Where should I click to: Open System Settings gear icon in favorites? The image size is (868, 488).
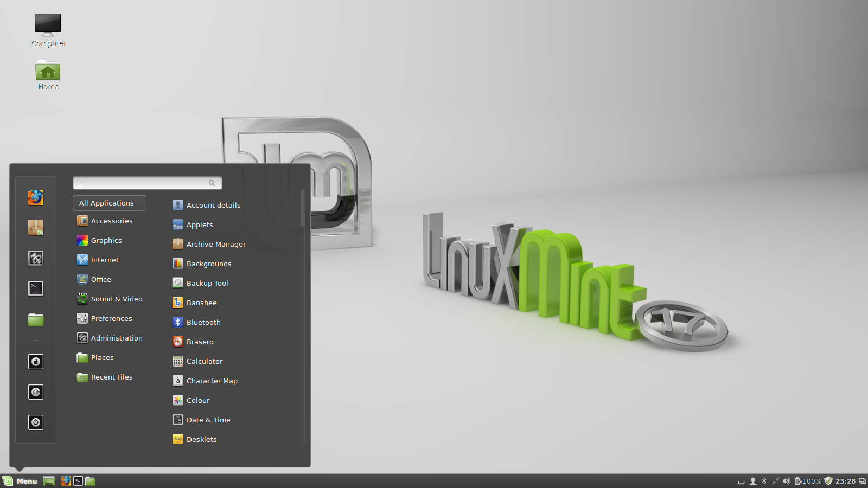36,258
